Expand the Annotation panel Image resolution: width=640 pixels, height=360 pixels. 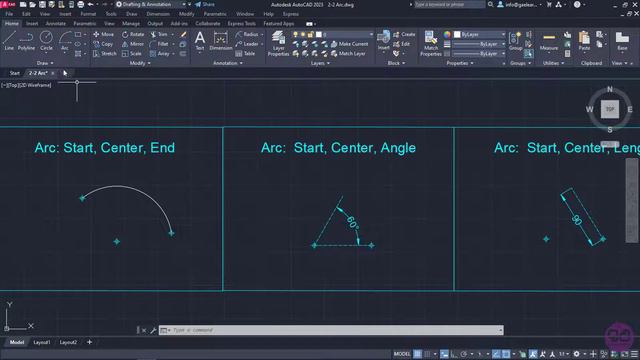[228, 63]
